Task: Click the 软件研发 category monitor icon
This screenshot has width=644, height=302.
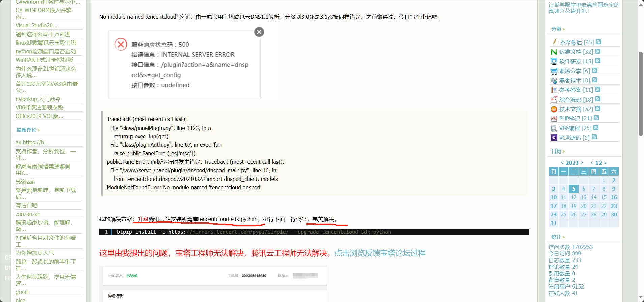Action: (554, 61)
